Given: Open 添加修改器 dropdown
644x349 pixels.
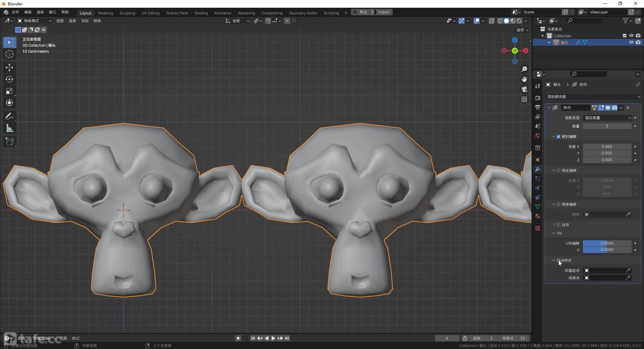Looking at the screenshot, I should pos(593,97).
